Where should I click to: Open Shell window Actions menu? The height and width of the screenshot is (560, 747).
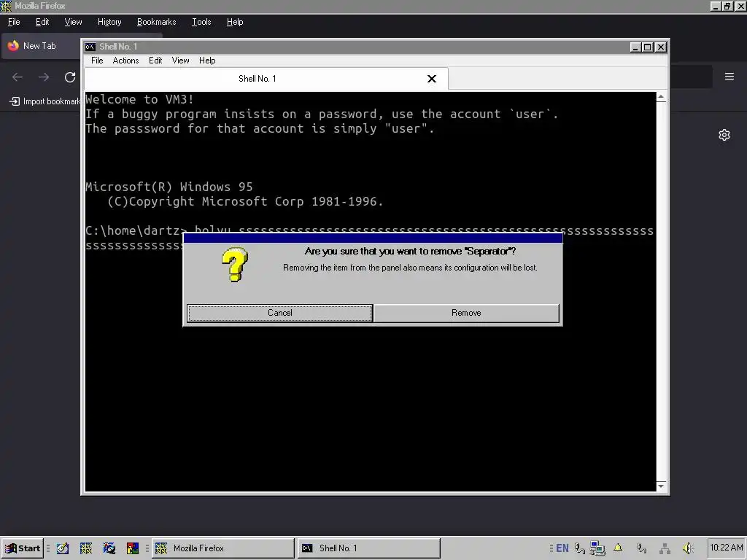pyautogui.click(x=125, y=61)
